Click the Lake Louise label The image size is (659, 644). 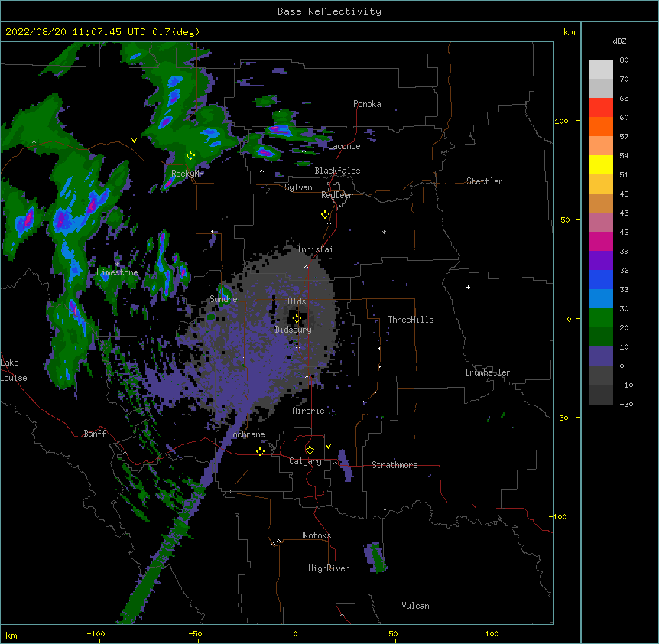click(14, 370)
